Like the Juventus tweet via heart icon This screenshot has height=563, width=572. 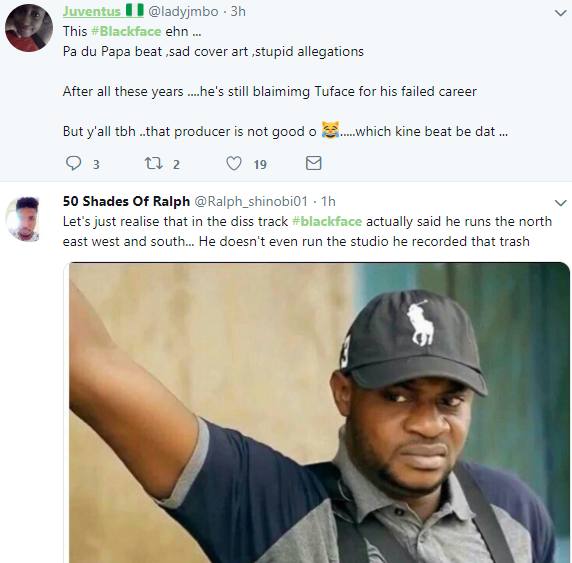pos(234,163)
